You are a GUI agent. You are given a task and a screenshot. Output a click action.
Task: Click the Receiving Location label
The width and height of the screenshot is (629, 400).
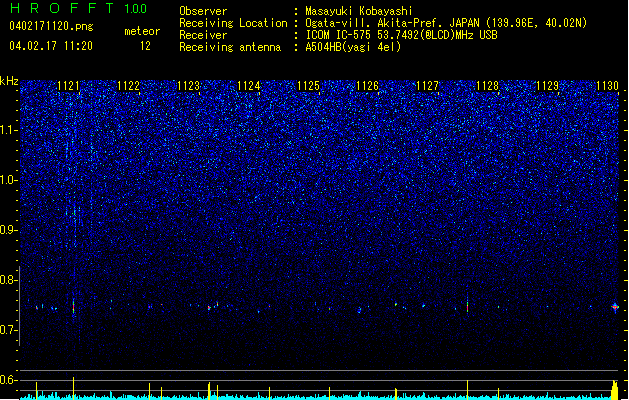coord(233,23)
